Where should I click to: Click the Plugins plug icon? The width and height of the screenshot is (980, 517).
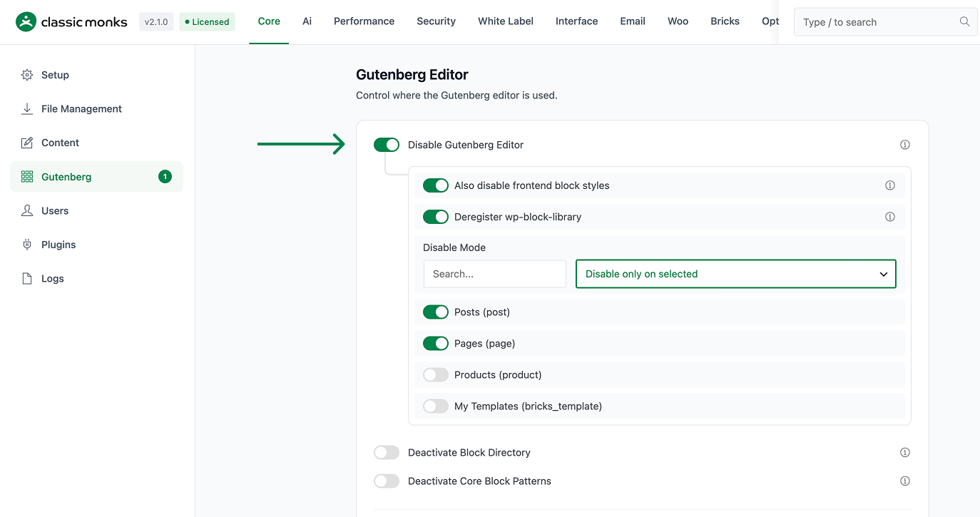point(27,245)
